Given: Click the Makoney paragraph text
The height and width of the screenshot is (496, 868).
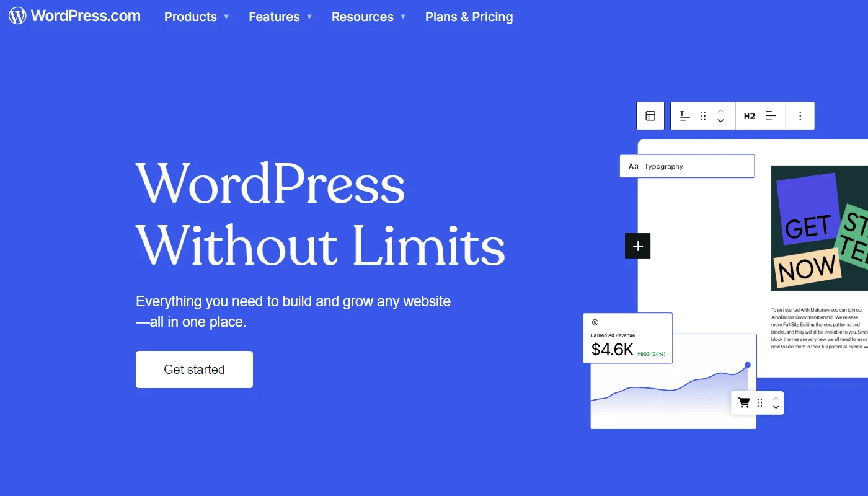Looking at the screenshot, I should tap(820, 328).
